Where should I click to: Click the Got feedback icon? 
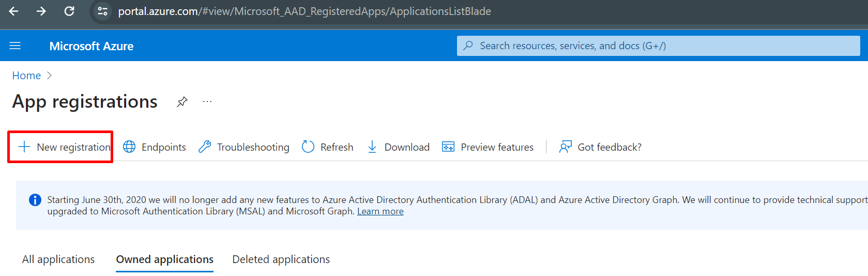[x=565, y=147]
